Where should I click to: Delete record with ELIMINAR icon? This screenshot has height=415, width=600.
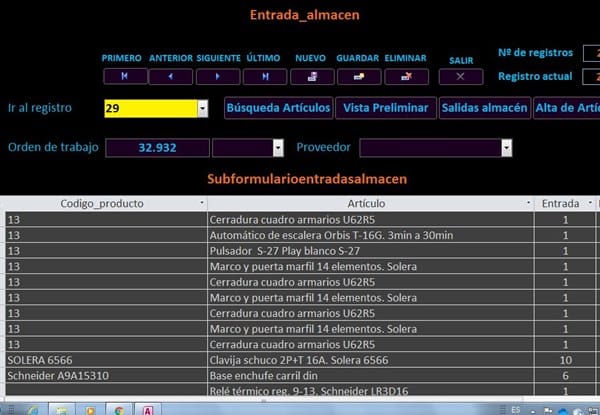point(406,76)
